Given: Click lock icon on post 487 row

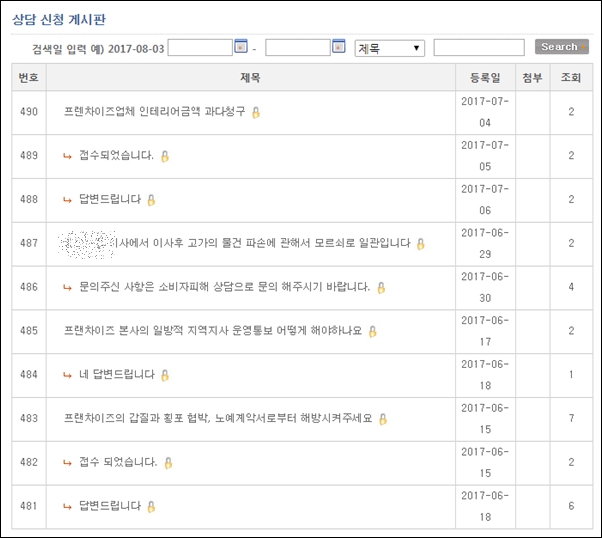Looking at the screenshot, I should 421,243.
